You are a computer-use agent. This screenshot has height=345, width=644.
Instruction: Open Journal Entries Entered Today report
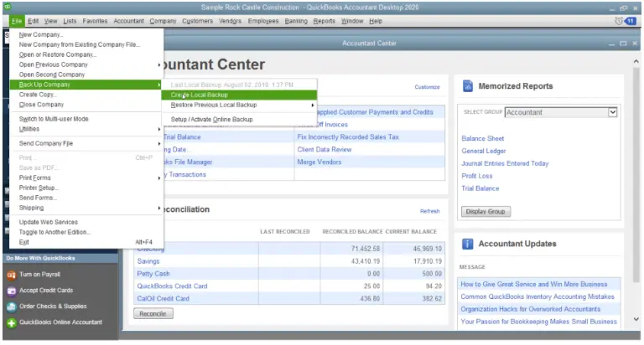point(505,163)
